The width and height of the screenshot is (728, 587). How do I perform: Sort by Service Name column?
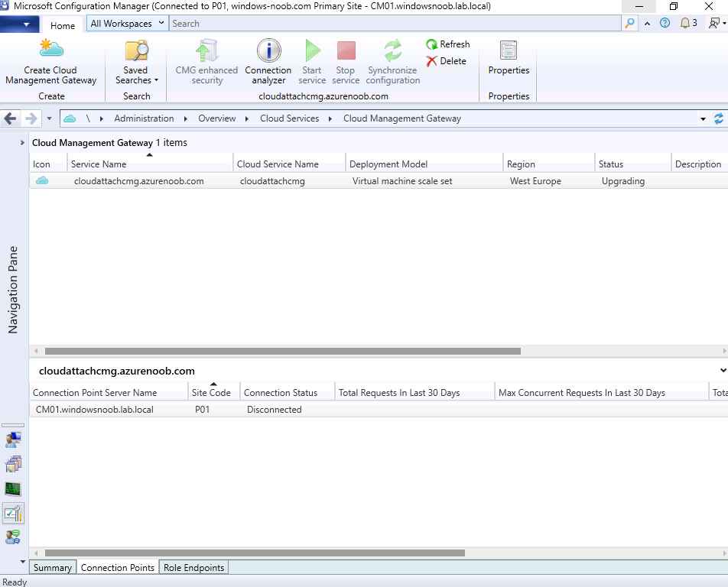tap(150, 164)
